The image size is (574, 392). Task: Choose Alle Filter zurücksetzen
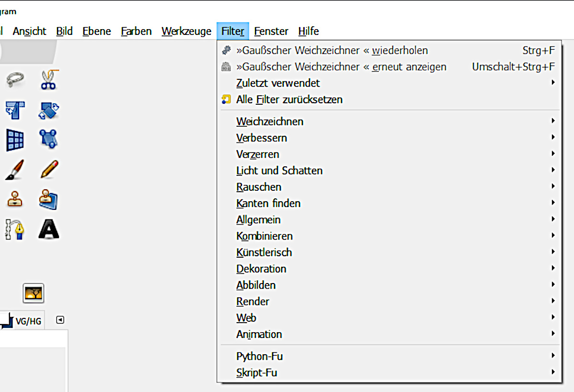(x=289, y=100)
